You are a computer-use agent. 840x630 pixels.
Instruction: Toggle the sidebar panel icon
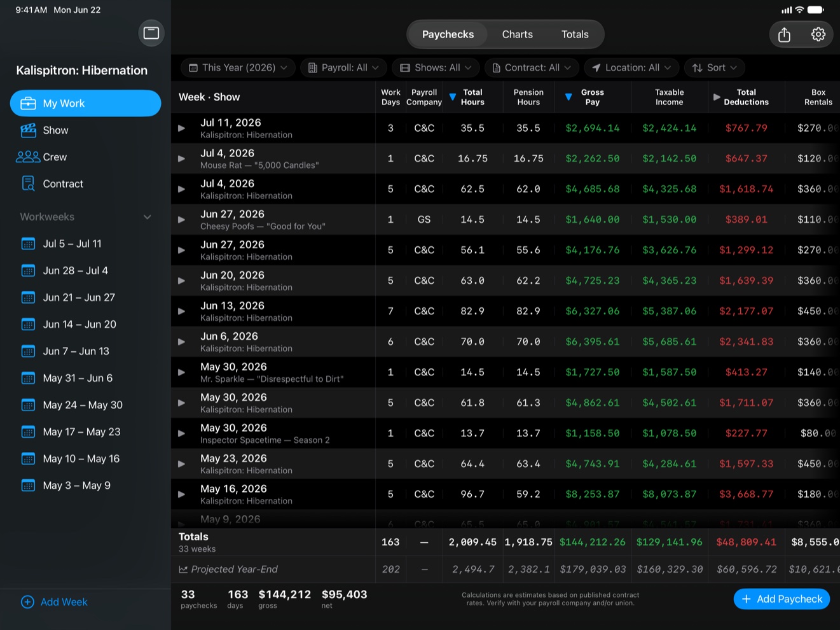point(151,33)
